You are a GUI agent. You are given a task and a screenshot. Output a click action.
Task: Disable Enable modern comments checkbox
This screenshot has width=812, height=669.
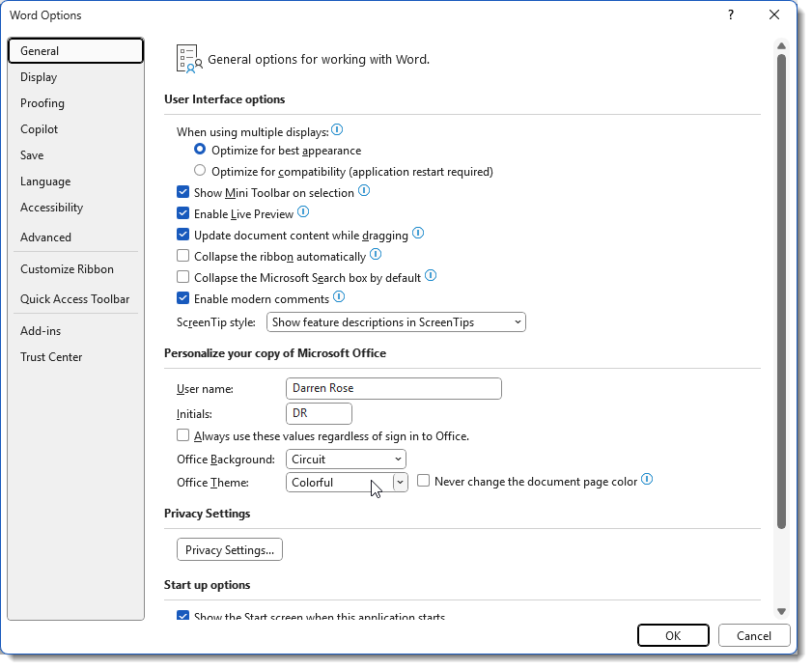[x=182, y=298]
